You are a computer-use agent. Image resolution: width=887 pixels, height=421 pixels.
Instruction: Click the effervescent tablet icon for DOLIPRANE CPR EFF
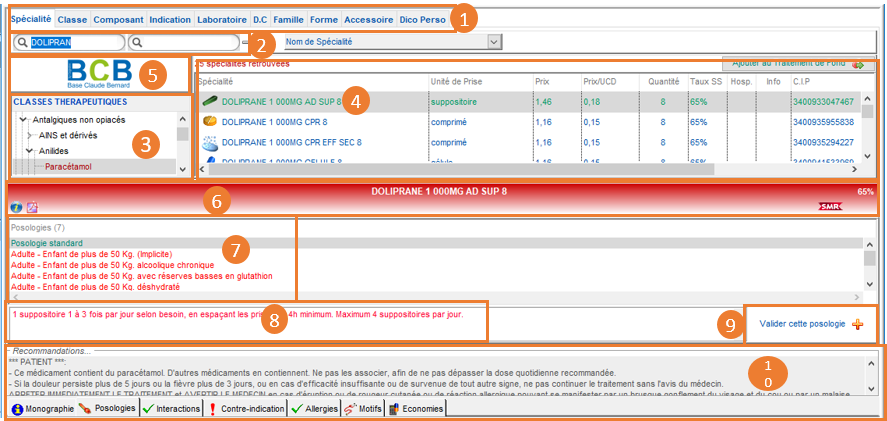209,142
